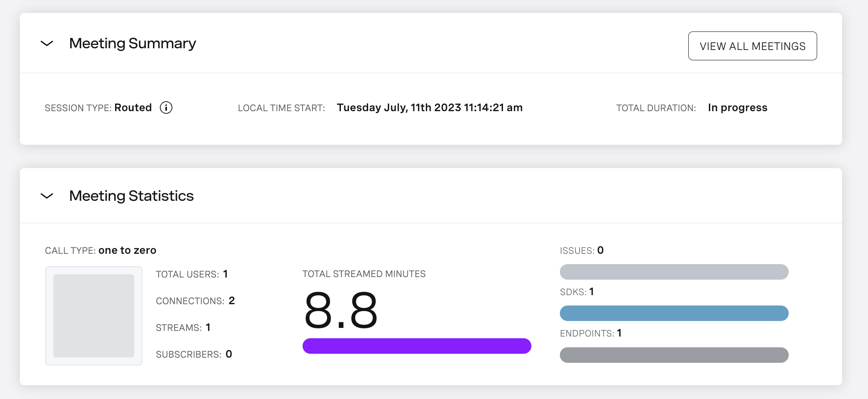The height and width of the screenshot is (399, 868).
Task: Click the Session Type info icon
Action: coord(166,107)
